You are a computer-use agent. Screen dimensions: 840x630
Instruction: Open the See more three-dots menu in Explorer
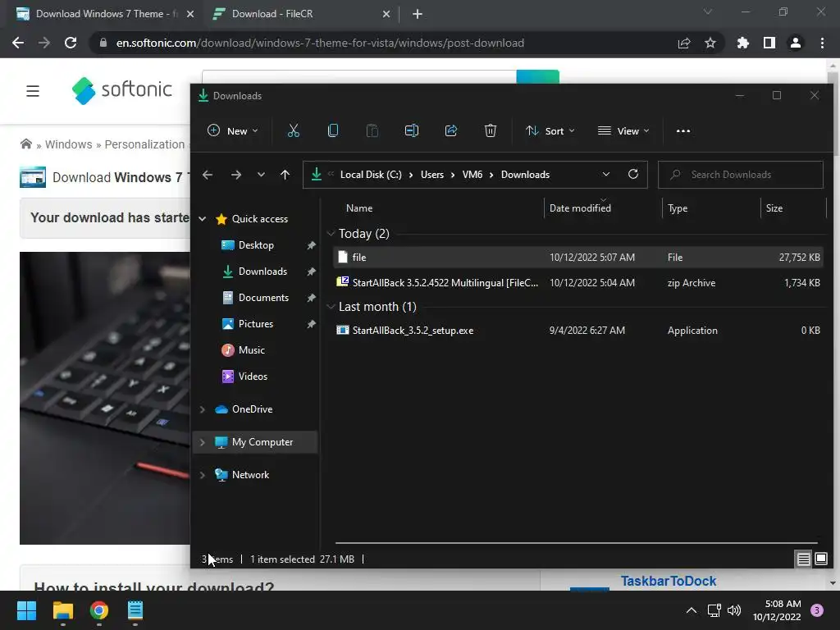tap(683, 130)
